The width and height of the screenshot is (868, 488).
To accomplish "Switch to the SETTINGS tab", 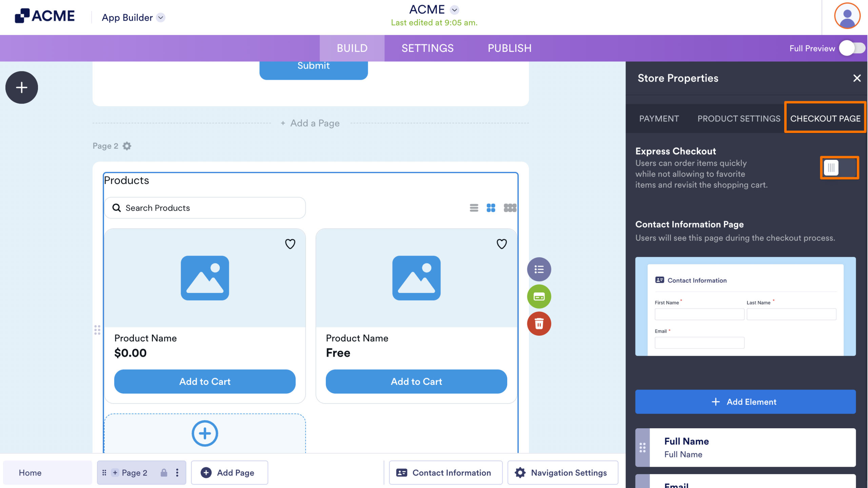I will [427, 48].
